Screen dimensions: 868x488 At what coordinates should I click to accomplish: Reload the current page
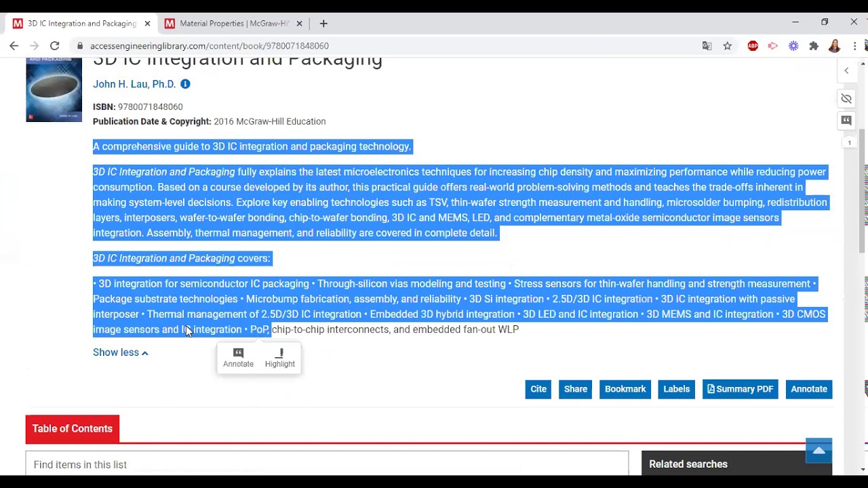click(x=55, y=46)
